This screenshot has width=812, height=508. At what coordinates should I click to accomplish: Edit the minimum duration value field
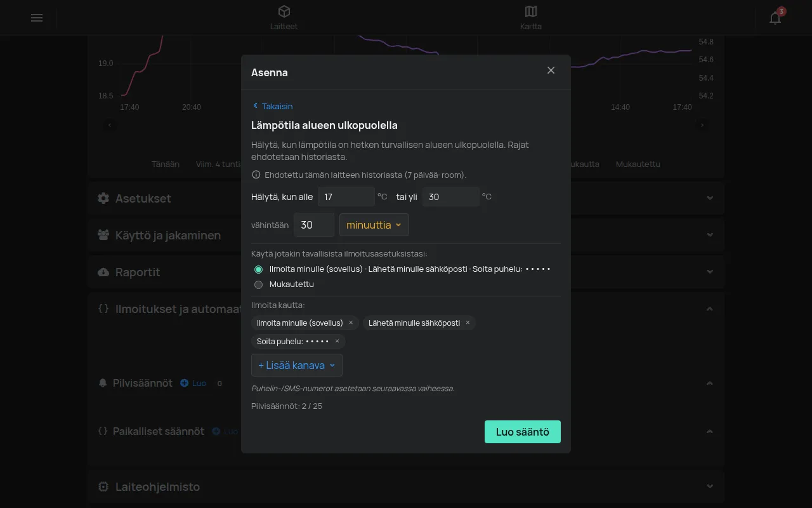(314, 225)
